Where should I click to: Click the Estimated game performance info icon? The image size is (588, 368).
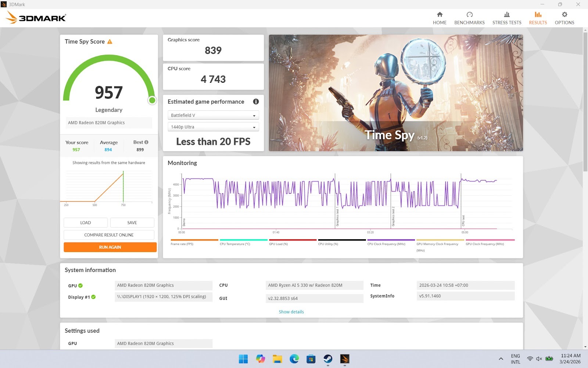click(x=256, y=102)
